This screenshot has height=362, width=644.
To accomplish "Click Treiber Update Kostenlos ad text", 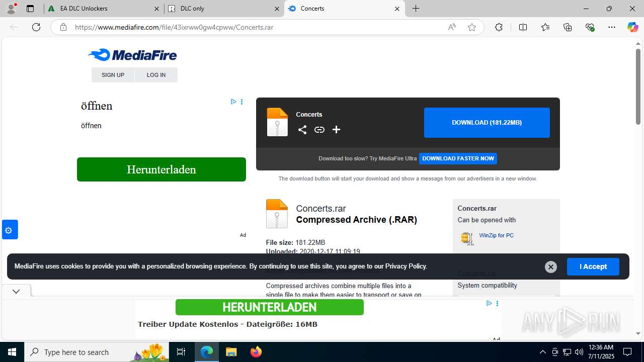I will click(228, 324).
